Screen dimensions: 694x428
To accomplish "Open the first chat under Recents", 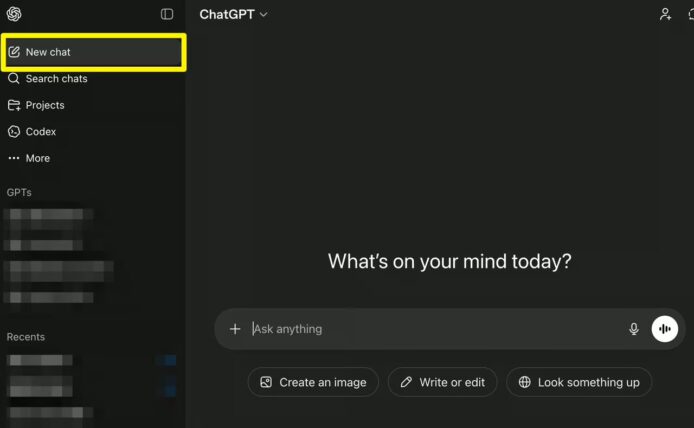I will (50, 360).
